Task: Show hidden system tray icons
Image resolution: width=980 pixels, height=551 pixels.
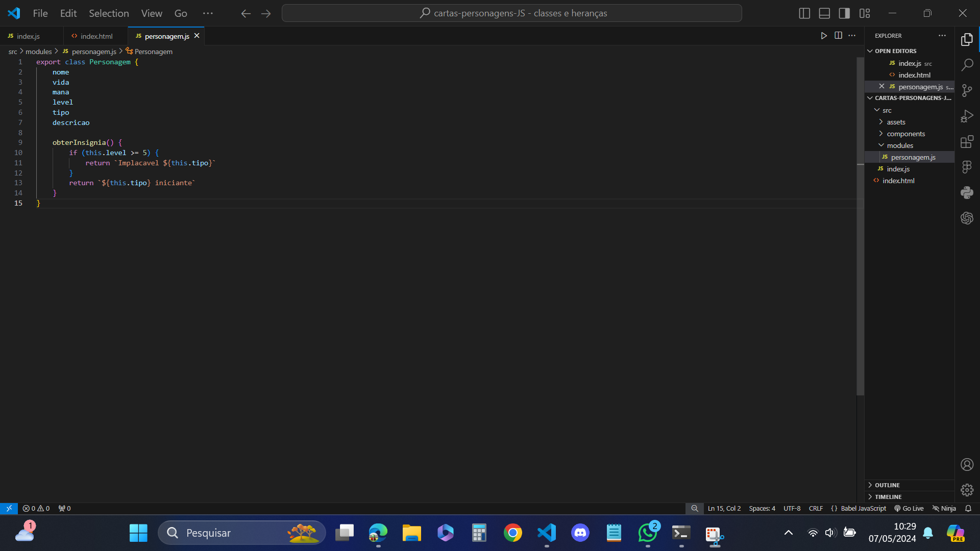Action: (788, 533)
